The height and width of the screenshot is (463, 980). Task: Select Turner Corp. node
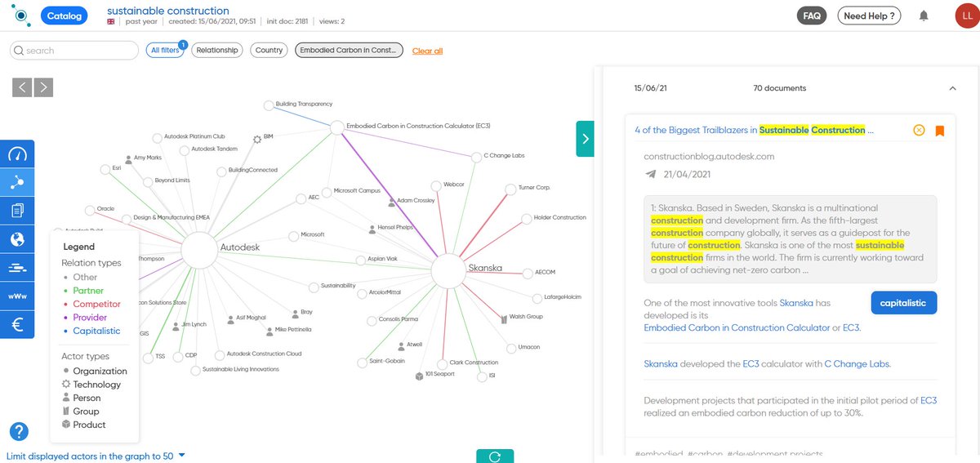(512, 189)
